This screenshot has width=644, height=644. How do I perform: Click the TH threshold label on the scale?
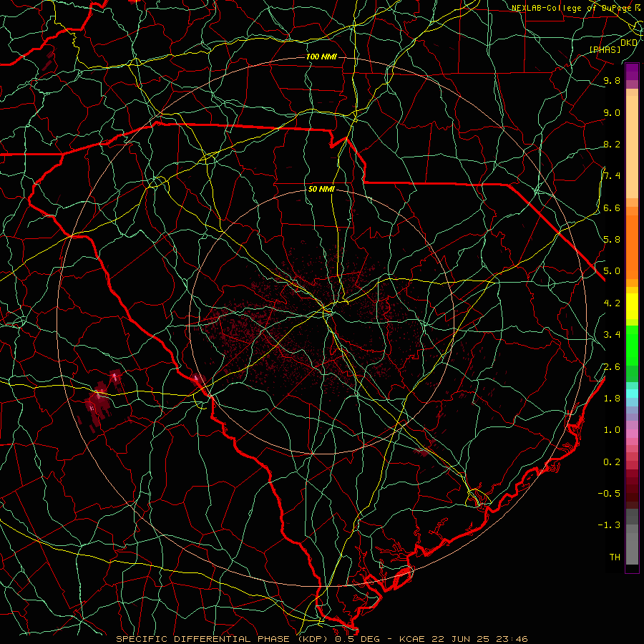click(615, 557)
